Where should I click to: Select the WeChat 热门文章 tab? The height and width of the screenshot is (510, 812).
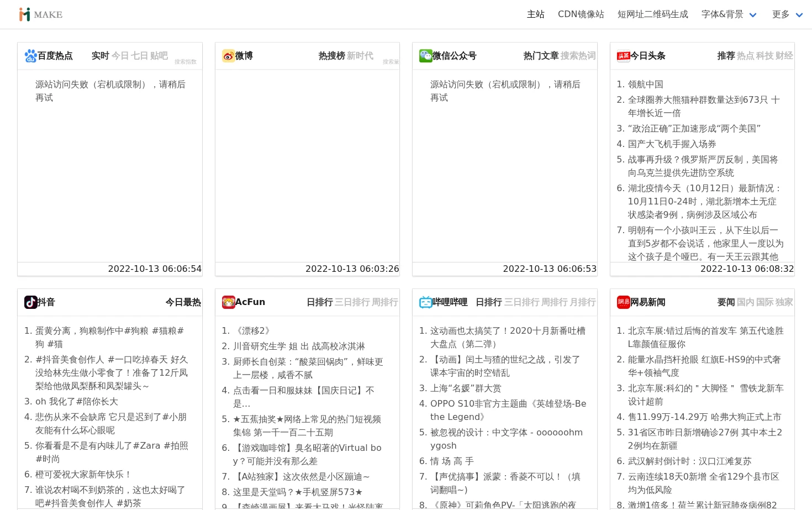tap(541, 56)
